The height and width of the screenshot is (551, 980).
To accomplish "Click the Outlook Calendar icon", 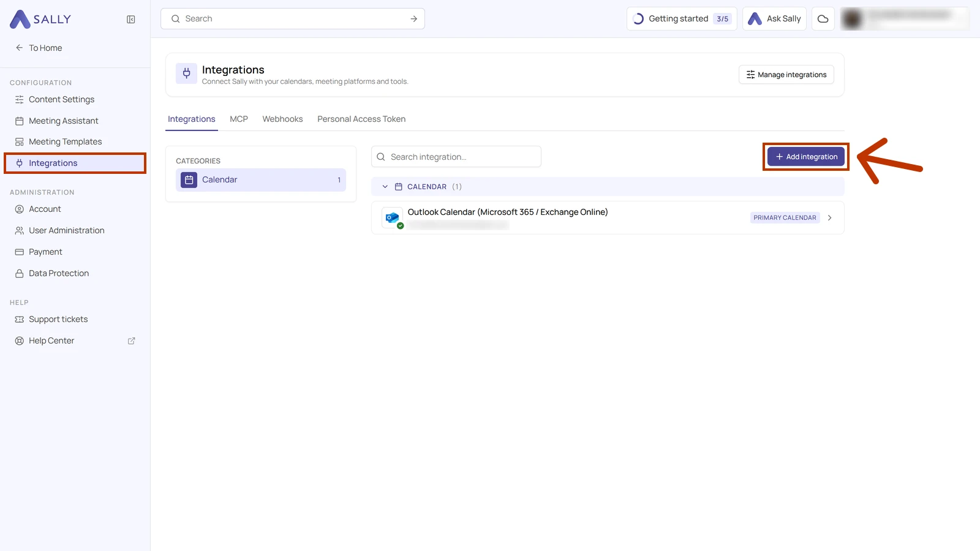I will pyautogui.click(x=393, y=218).
